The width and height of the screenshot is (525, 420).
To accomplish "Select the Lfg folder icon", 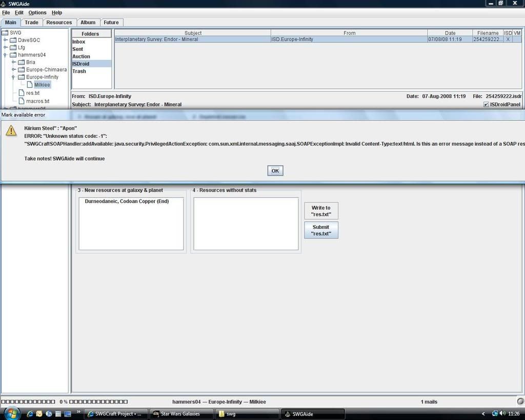I will pyautogui.click(x=13, y=47).
